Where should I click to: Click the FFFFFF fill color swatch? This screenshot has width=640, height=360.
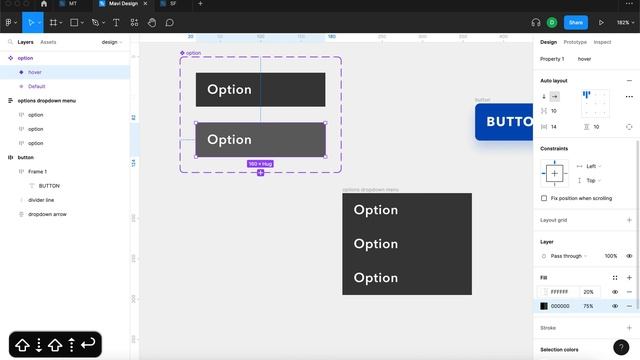point(544,292)
